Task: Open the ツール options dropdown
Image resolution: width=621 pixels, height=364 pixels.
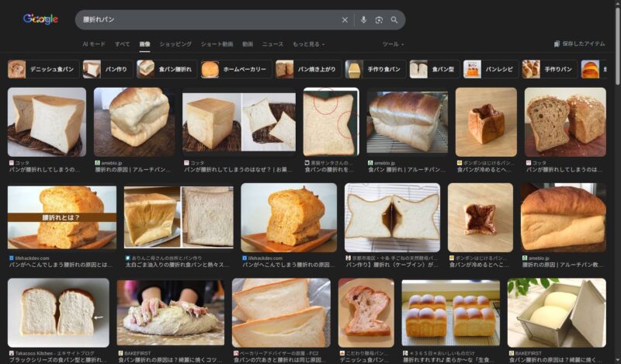Action: pos(392,44)
